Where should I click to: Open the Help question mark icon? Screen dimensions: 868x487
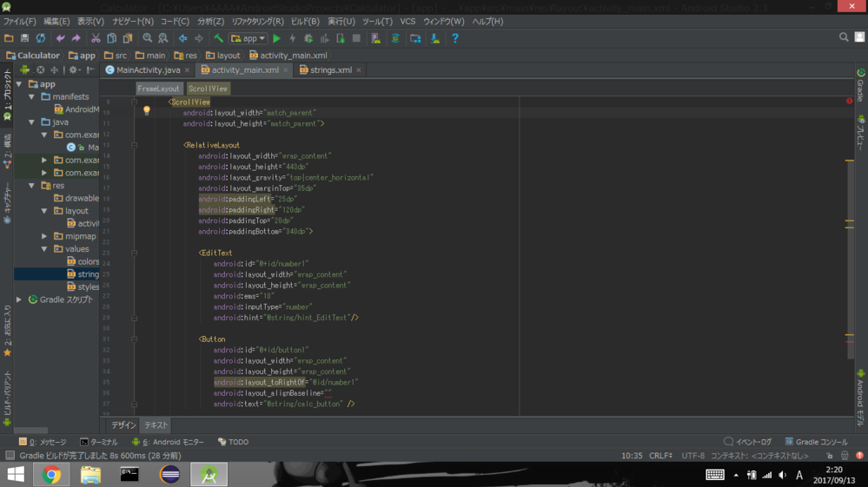point(454,38)
